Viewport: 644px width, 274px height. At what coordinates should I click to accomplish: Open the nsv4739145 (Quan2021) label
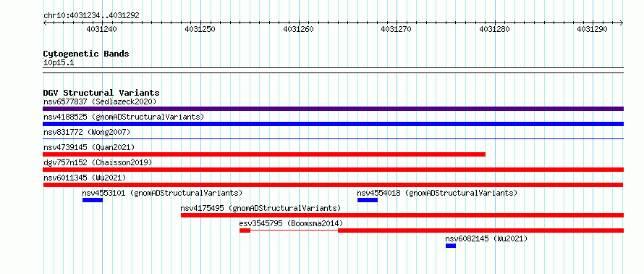click(89, 147)
